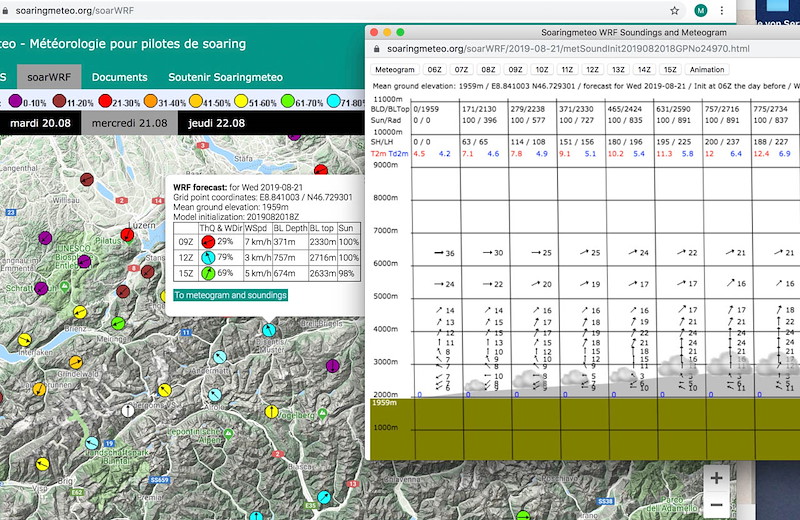Click the orange 31-40% legend circle
The image size is (800, 520).
click(x=151, y=101)
